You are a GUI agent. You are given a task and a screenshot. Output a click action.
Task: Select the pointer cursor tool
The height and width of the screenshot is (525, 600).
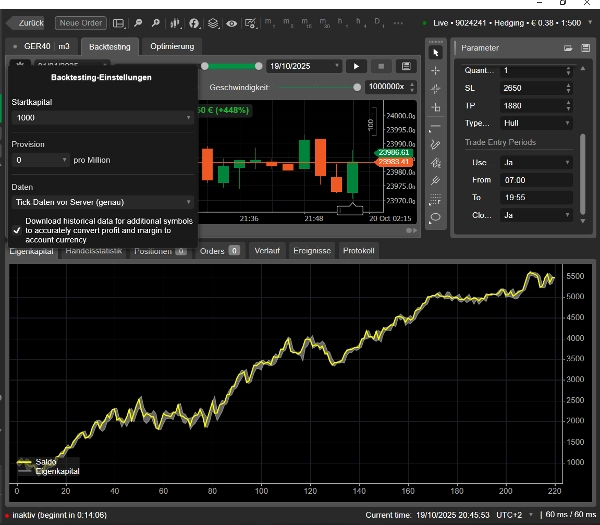[435, 52]
